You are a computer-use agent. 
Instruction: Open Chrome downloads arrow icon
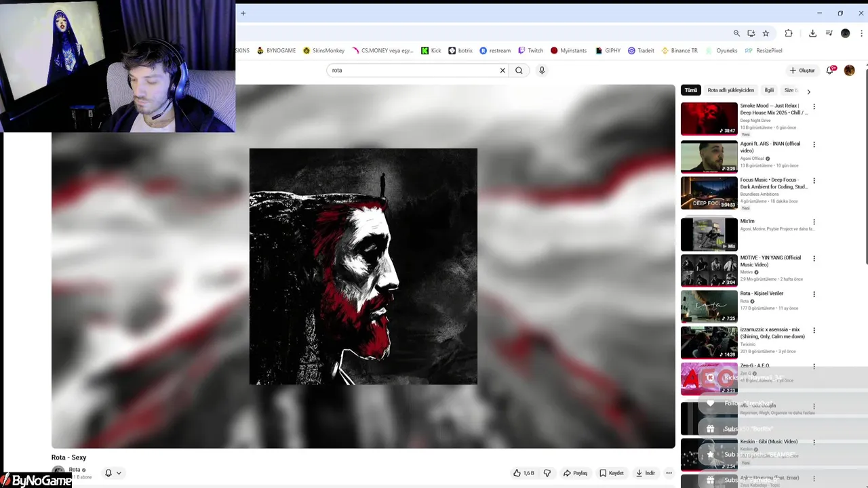point(812,33)
